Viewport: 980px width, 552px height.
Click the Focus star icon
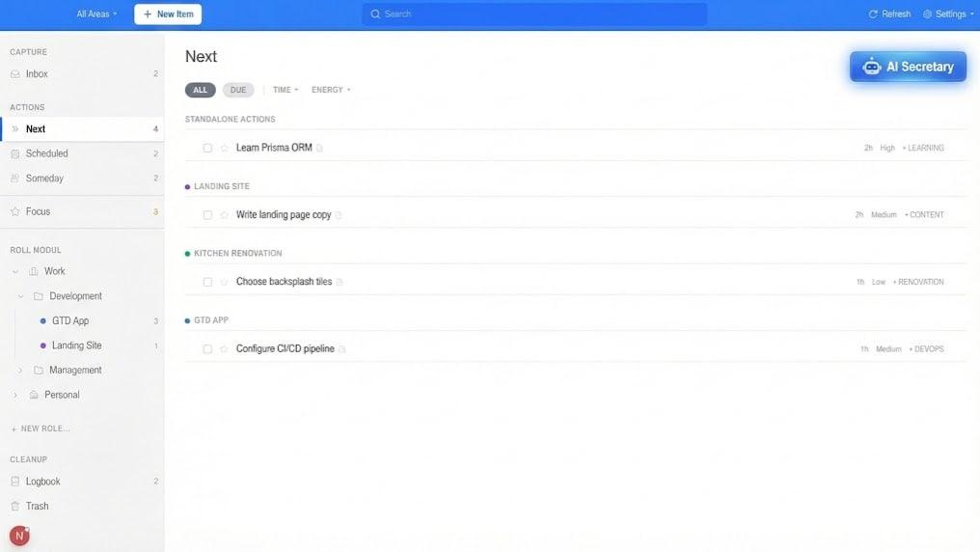pos(15,211)
